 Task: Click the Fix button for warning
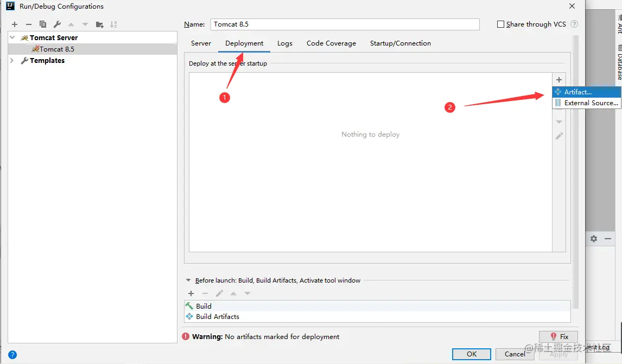558,336
